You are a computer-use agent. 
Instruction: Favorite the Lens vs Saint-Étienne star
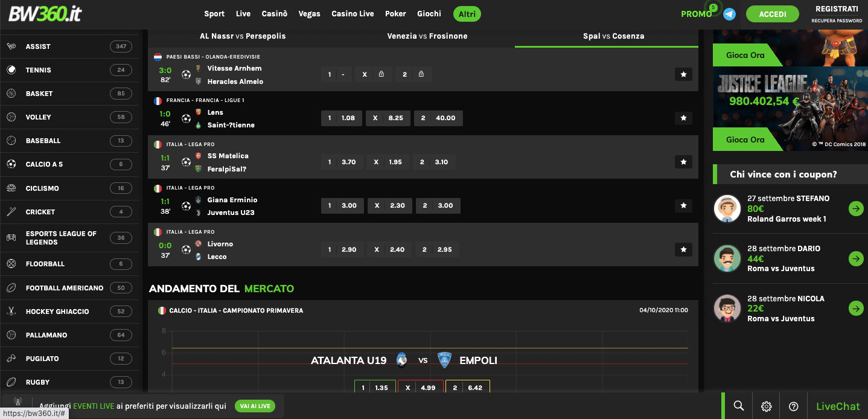(x=683, y=118)
